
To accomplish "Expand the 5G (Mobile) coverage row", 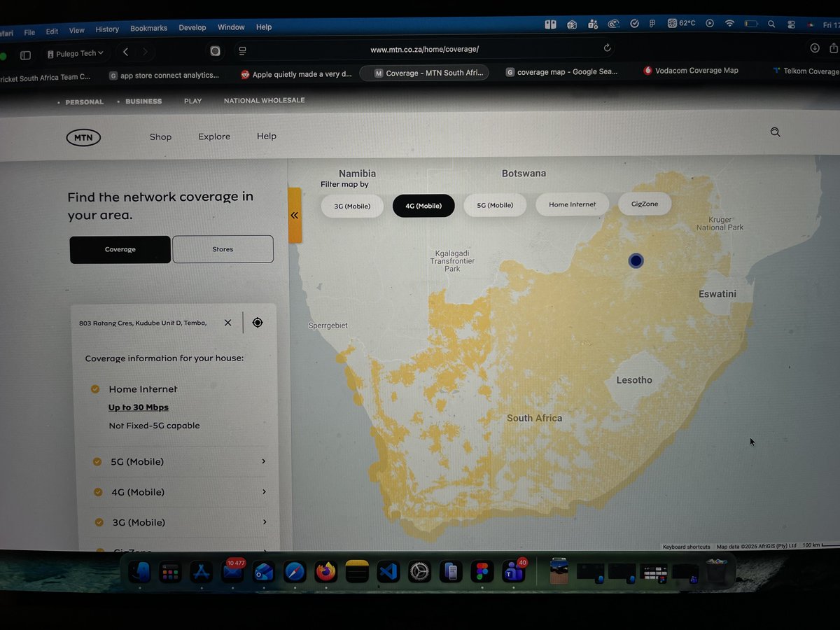I will [179, 462].
